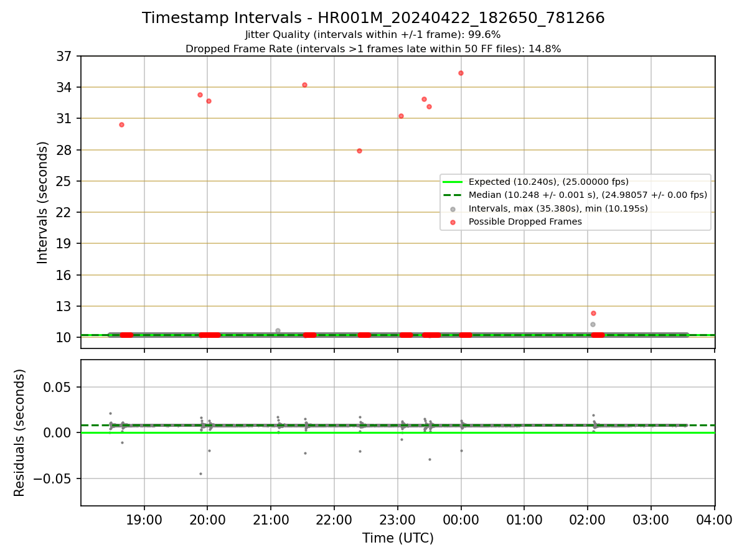Click x-axis tick label 19:00
Viewport: 747px width, 560px height.
point(144,519)
